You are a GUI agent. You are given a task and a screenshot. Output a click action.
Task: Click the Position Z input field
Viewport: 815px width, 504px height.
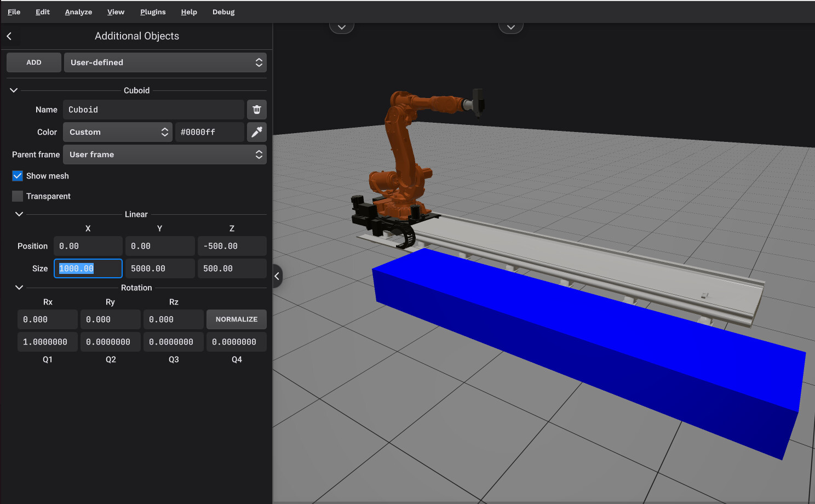coord(232,246)
